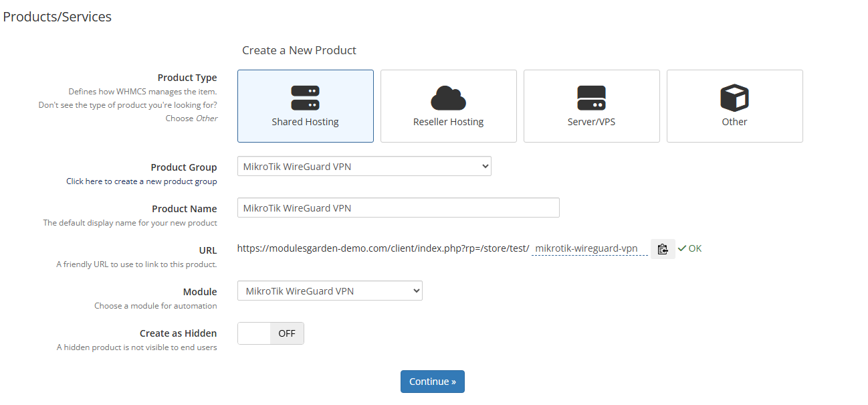The image size is (868, 405).
Task: Open the Module dropdown
Action: pyautogui.click(x=330, y=291)
